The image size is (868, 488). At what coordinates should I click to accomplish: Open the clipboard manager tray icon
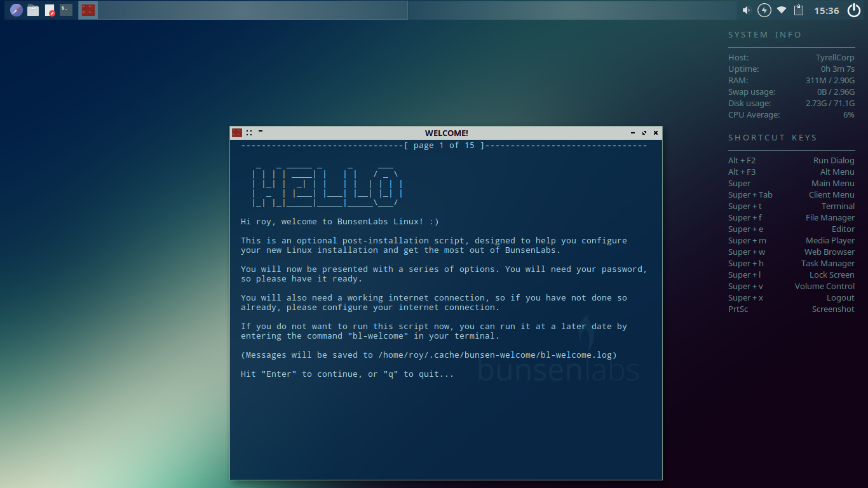pyautogui.click(x=799, y=10)
